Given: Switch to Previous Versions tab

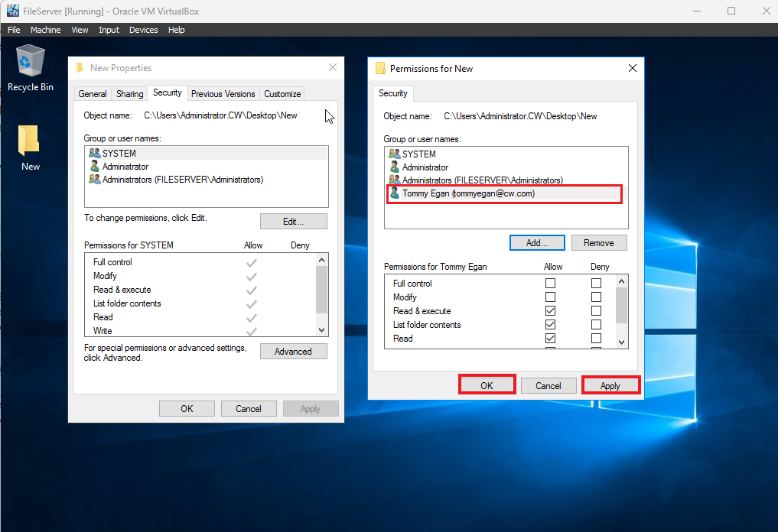Looking at the screenshot, I should (223, 94).
